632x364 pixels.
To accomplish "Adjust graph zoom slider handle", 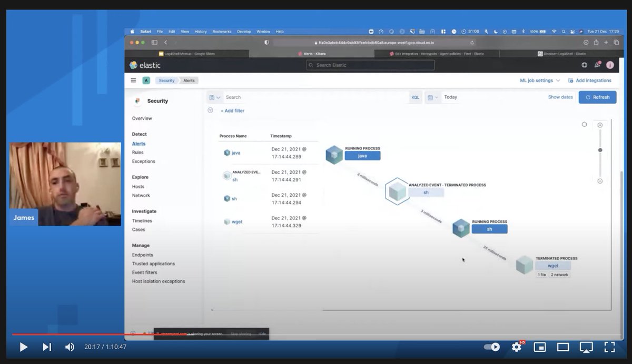I will (x=600, y=150).
